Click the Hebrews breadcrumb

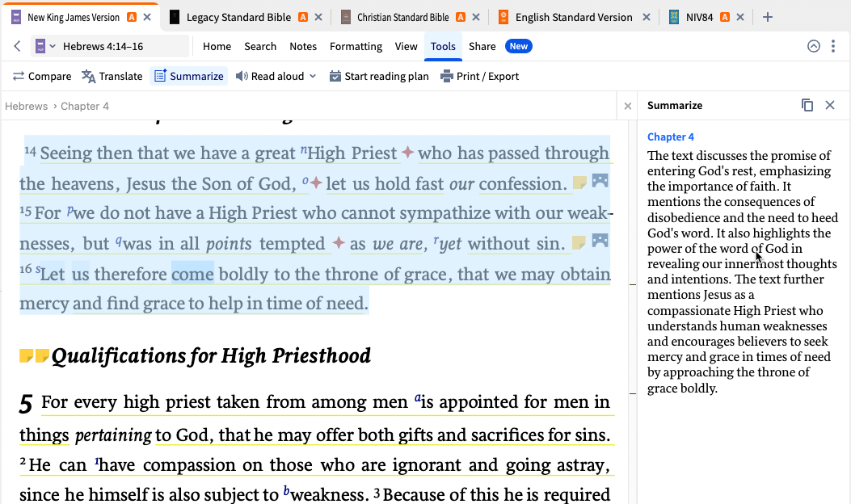coord(26,107)
